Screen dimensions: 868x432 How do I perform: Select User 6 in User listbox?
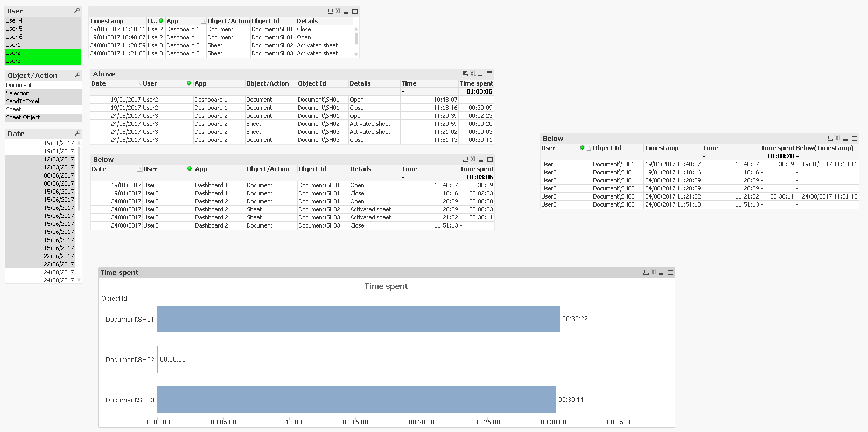coord(43,37)
